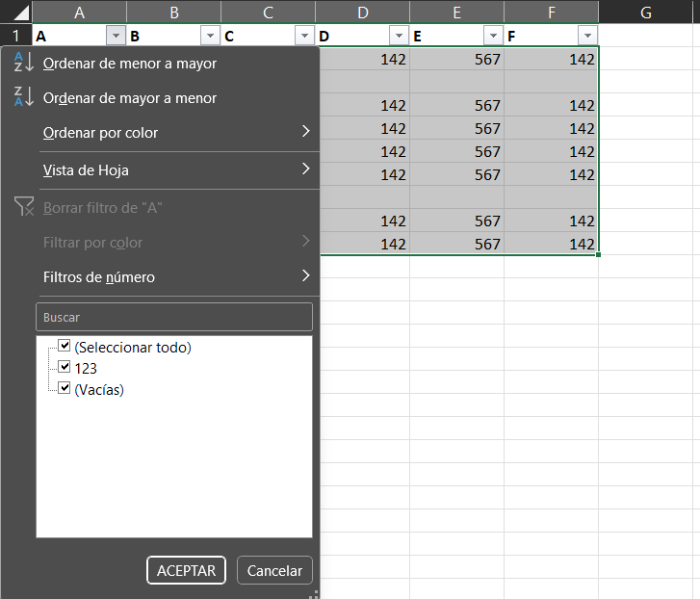The width and height of the screenshot is (700, 599).
Task: Open filter dropdown for column F header
Action: coord(588,36)
